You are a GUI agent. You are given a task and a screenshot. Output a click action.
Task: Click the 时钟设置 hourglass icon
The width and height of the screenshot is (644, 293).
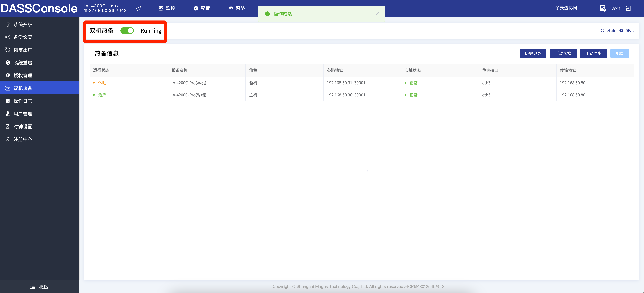point(8,126)
